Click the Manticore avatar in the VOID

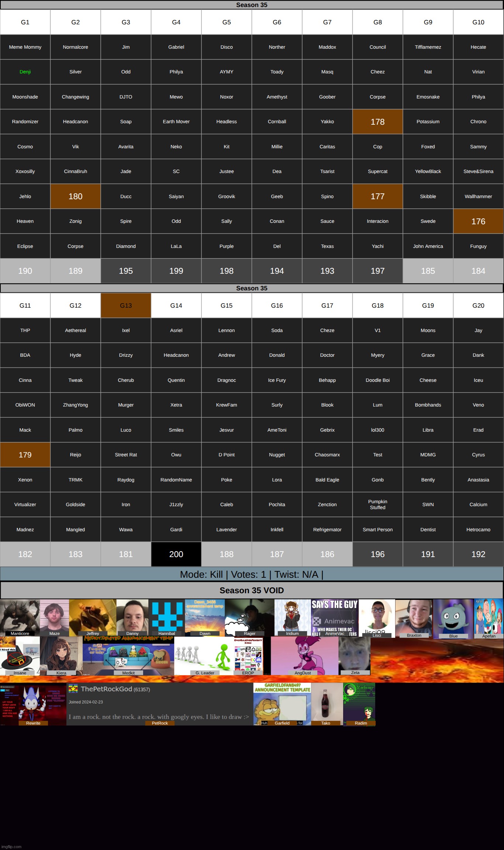[x=20, y=616]
